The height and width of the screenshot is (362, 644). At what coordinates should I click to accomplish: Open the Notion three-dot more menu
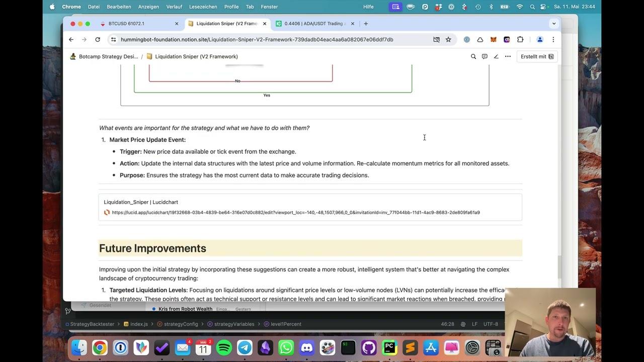click(508, 56)
